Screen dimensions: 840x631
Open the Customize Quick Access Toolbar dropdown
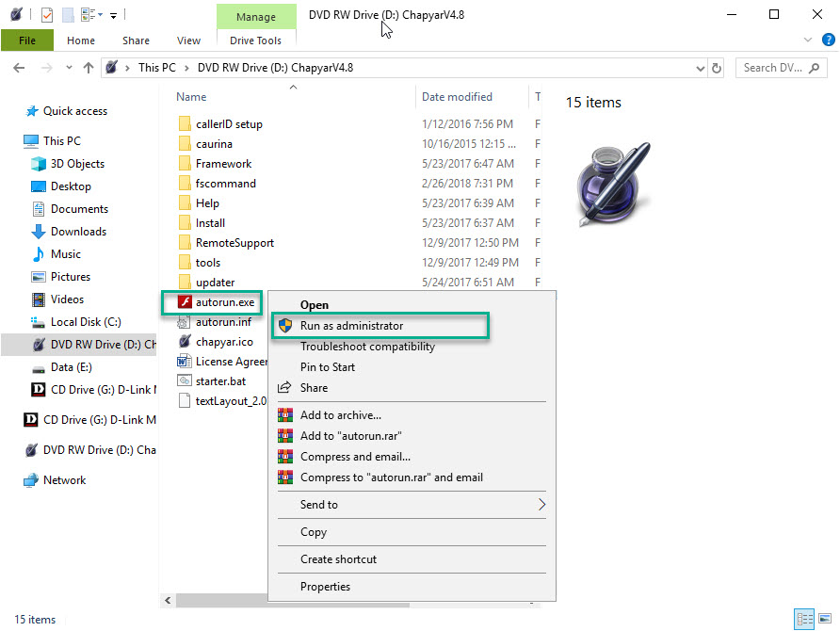pyautogui.click(x=113, y=15)
